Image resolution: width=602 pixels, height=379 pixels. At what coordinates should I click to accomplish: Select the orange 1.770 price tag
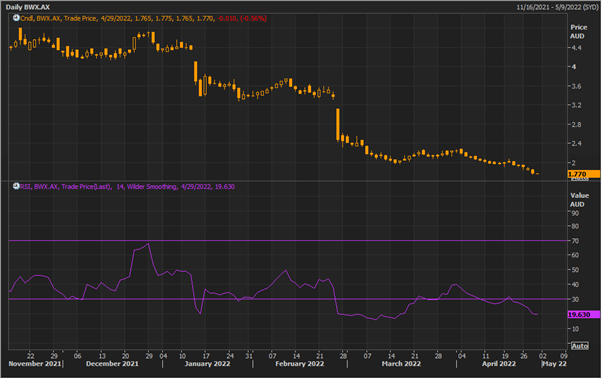[584, 174]
